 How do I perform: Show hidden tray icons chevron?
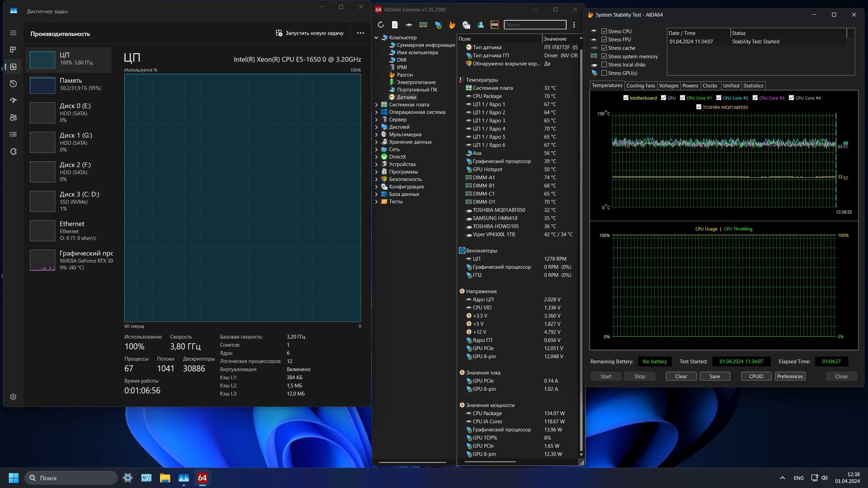click(x=783, y=478)
